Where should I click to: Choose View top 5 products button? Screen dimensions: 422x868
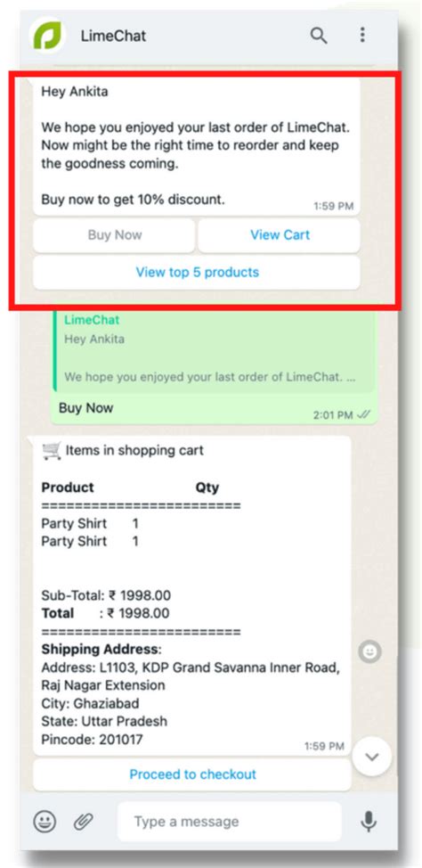tap(197, 273)
